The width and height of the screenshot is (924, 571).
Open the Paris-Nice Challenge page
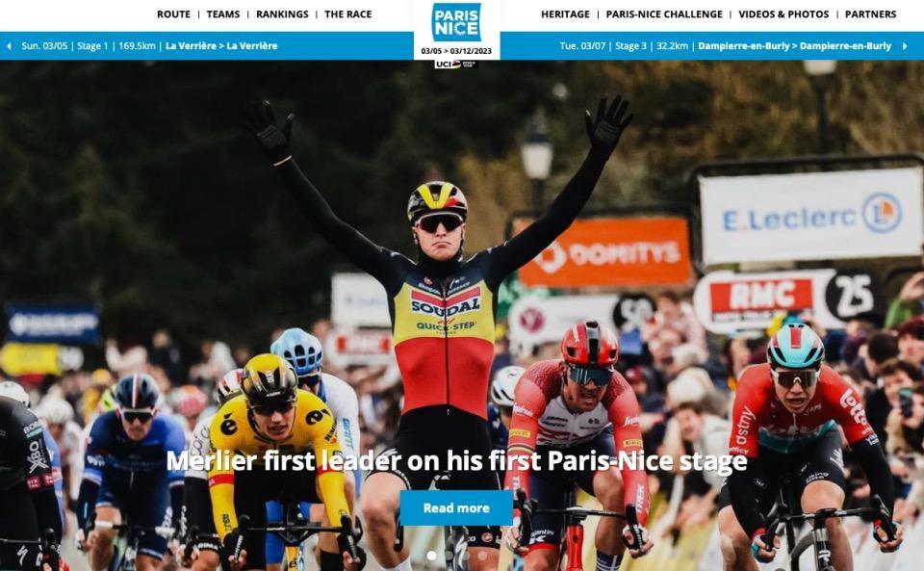click(x=664, y=14)
